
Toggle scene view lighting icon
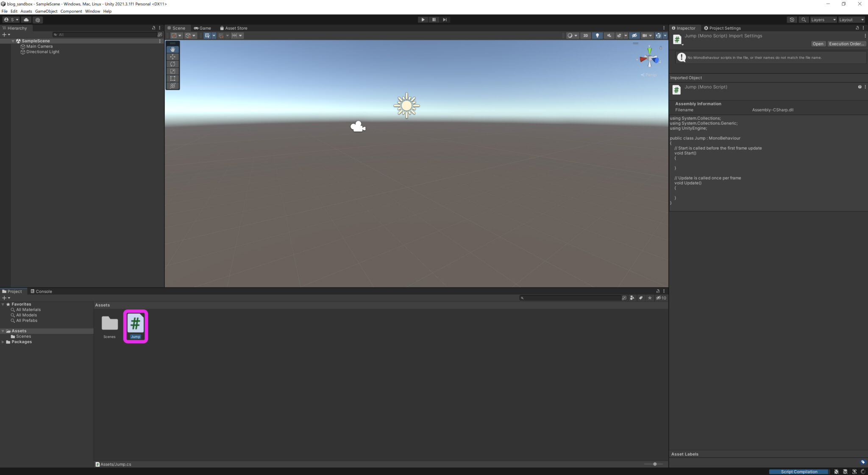point(597,36)
